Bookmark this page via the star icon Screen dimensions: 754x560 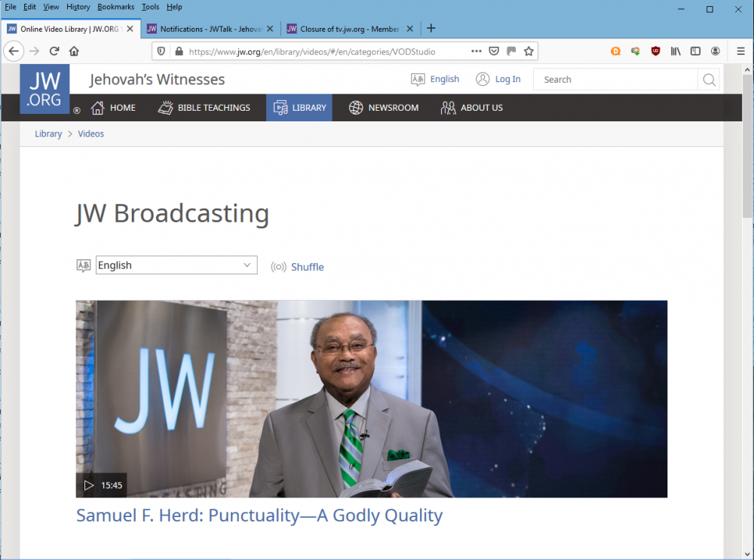(x=528, y=50)
